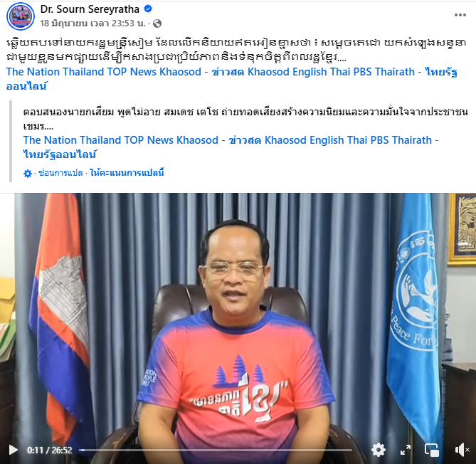476x464 pixels.
Task: Rate this translation via ให้คะแนนการแปลนี้
Action: coord(127,173)
